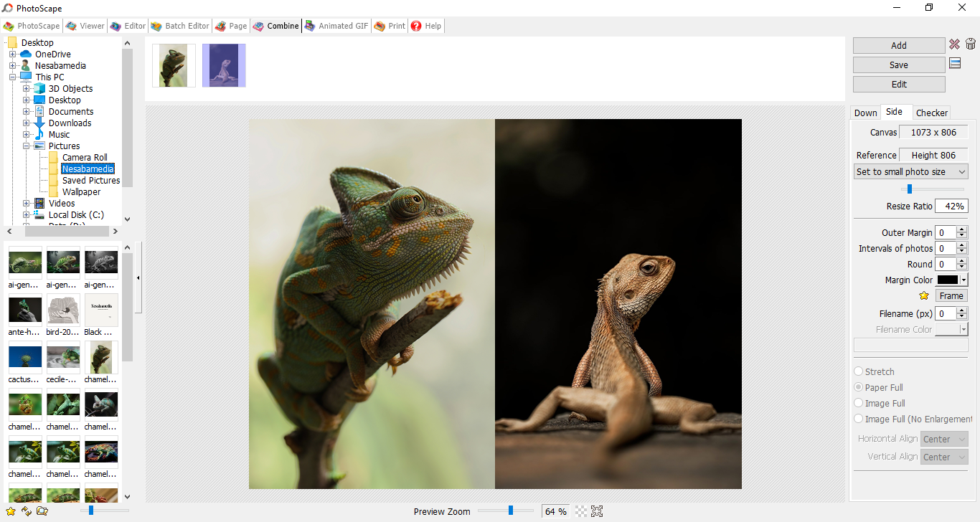Click the fit-to-window icon next to zoom percentage
980x522 pixels.
pyautogui.click(x=597, y=511)
